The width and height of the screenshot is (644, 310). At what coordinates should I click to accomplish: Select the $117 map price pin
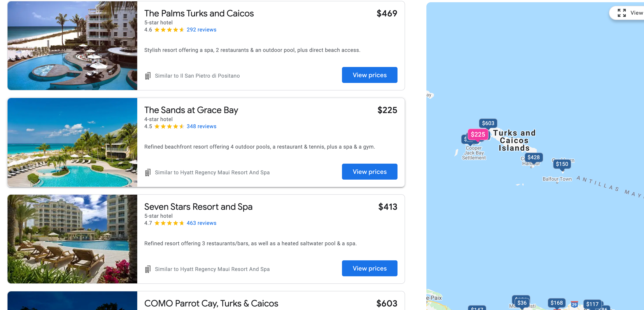592,304
